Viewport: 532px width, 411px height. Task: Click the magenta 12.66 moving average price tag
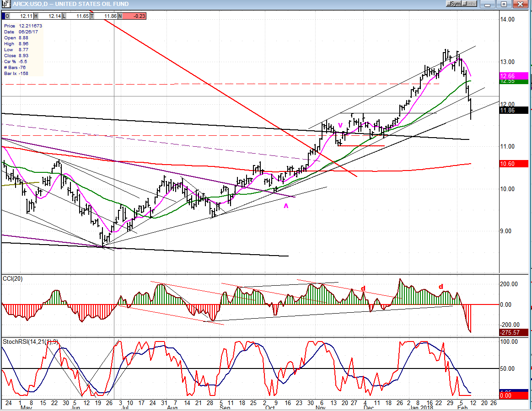(514, 76)
